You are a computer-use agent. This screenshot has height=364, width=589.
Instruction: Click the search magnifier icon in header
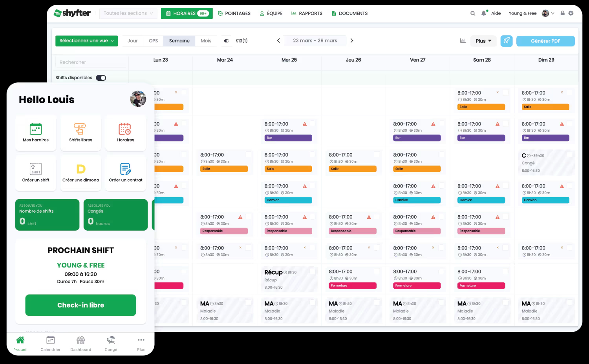pos(473,13)
